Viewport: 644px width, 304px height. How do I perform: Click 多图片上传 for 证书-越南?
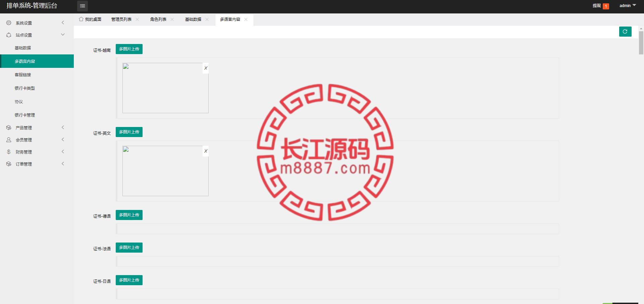click(129, 49)
